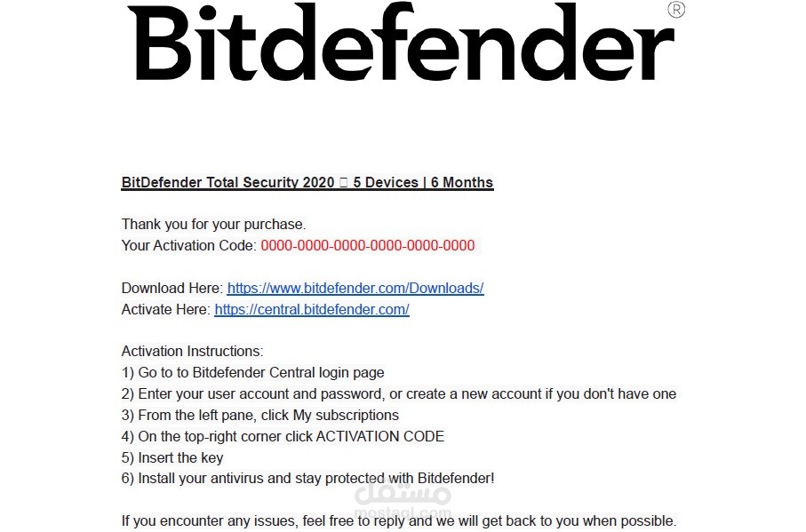806x532 pixels.
Task: Click the BitDefender Total Security 2020 heading
Action: click(x=307, y=182)
